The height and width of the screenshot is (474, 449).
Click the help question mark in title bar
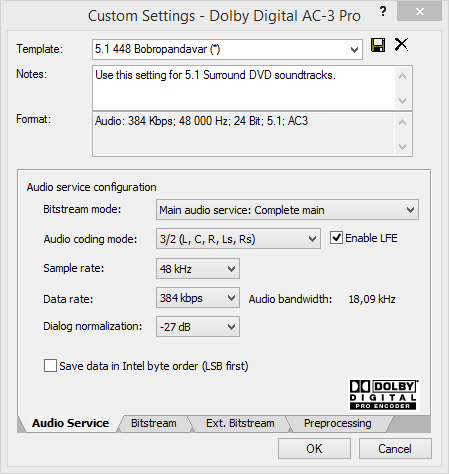tap(383, 12)
